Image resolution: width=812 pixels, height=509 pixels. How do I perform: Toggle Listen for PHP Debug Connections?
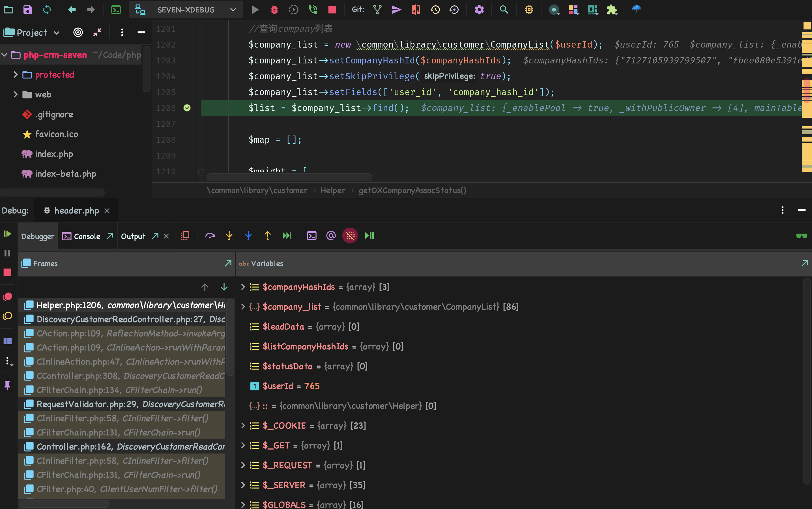point(313,10)
